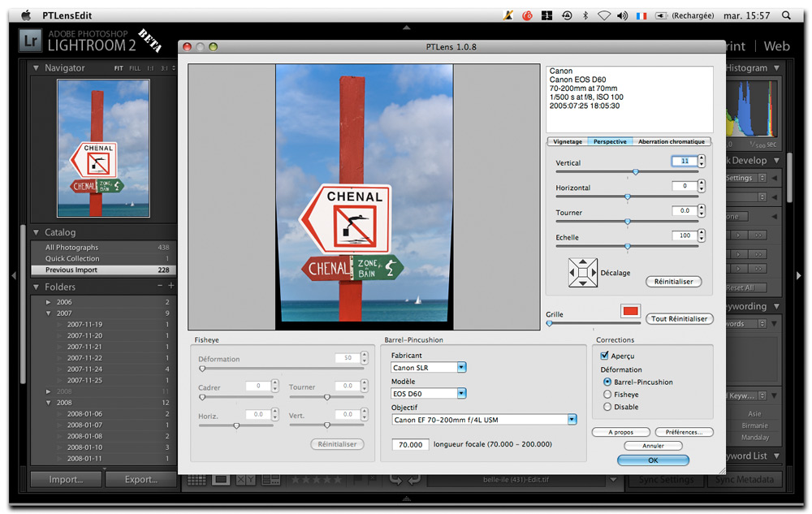
Task: Click the Vertical value stepper
Action: point(702,161)
